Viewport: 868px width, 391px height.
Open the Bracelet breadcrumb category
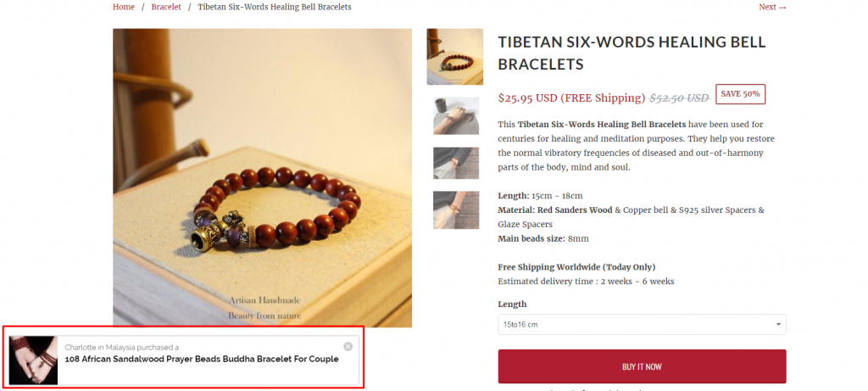pos(166,7)
